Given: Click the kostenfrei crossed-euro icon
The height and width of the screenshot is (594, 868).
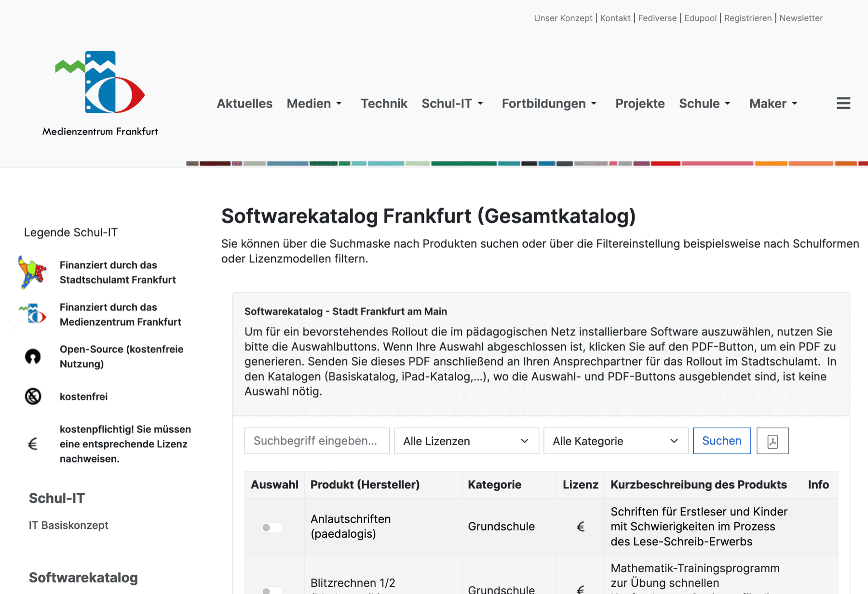Looking at the screenshot, I should pyautogui.click(x=33, y=396).
